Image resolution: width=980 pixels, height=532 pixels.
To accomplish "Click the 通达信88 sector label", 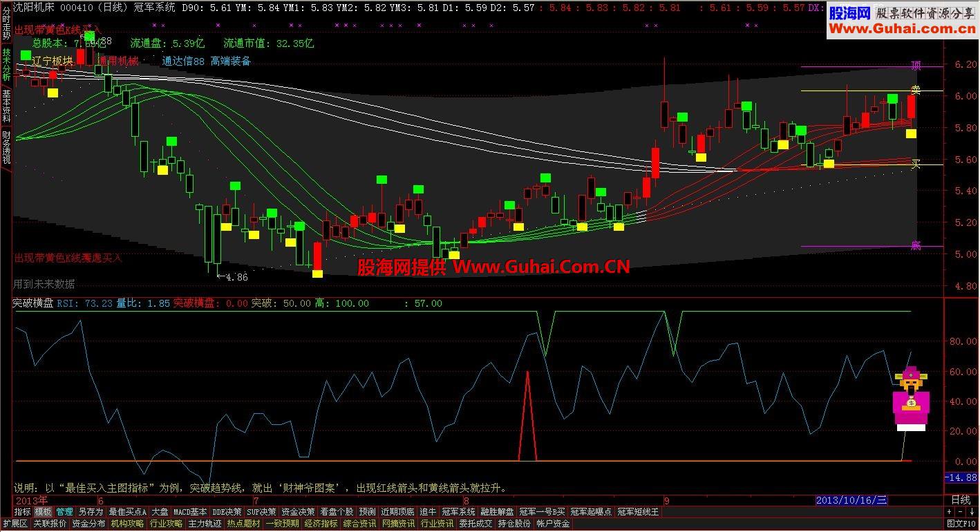I will tap(183, 61).
